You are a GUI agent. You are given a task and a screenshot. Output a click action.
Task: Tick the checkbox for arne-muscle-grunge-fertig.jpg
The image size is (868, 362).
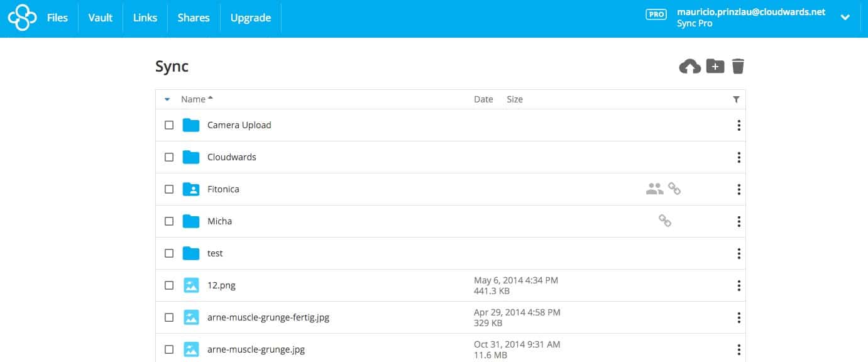pos(169,317)
